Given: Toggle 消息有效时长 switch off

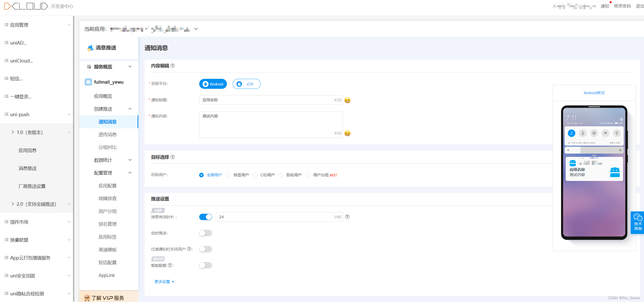Looking at the screenshot, I should click(x=206, y=217).
